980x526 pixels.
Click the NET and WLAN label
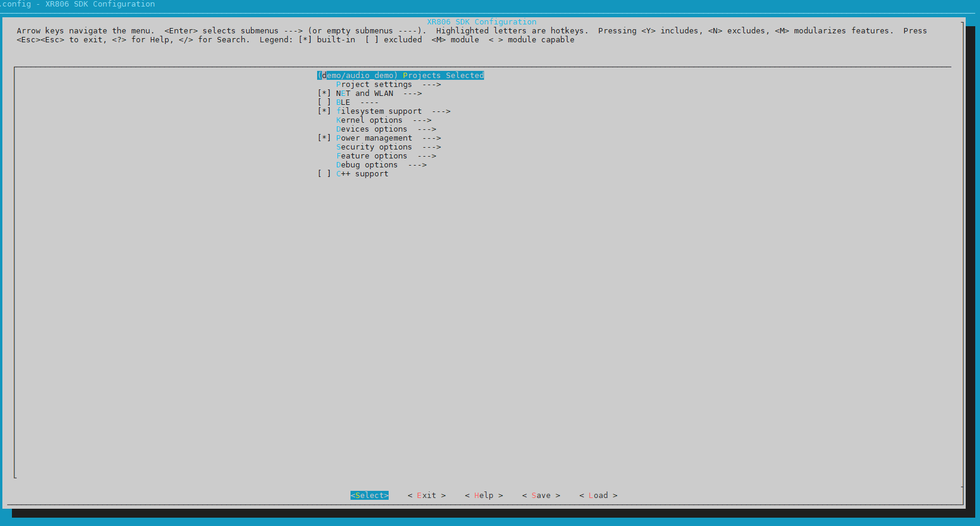click(x=364, y=94)
